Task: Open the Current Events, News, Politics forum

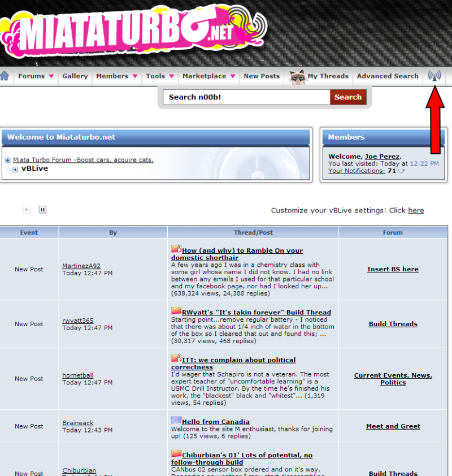Action: pos(393,379)
